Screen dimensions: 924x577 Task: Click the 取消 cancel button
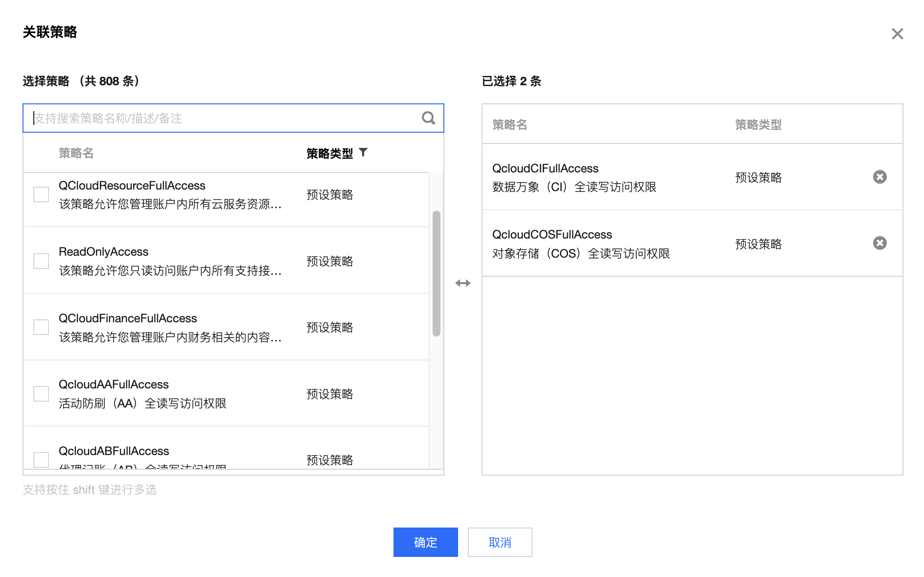point(500,542)
